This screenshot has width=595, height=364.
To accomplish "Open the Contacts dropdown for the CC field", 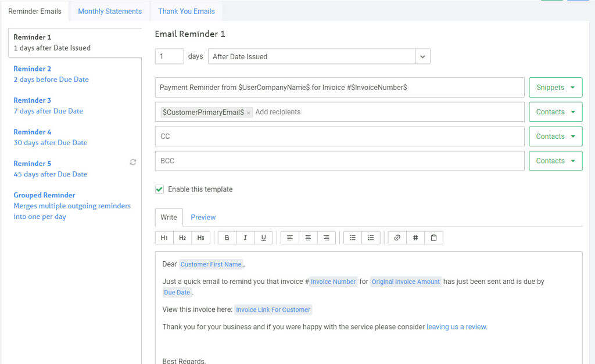I will tap(555, 136).
